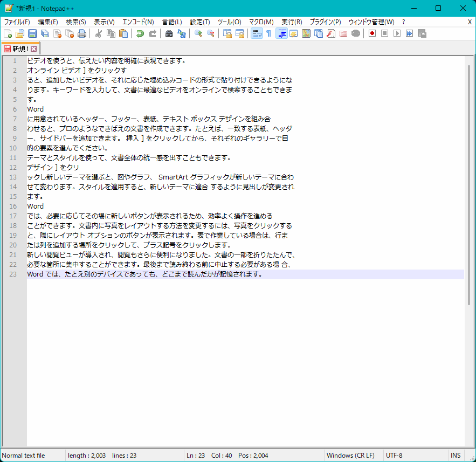Toggle the indent guide toolbar button
Image resolution: width=476 pixels, height=462 pixels.
pyautogui.click(x=282, y=33)
